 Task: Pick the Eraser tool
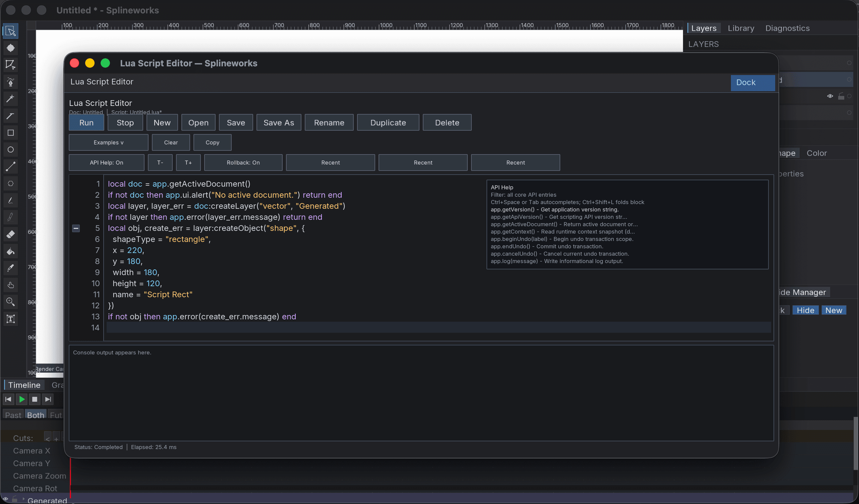(11, 235)
